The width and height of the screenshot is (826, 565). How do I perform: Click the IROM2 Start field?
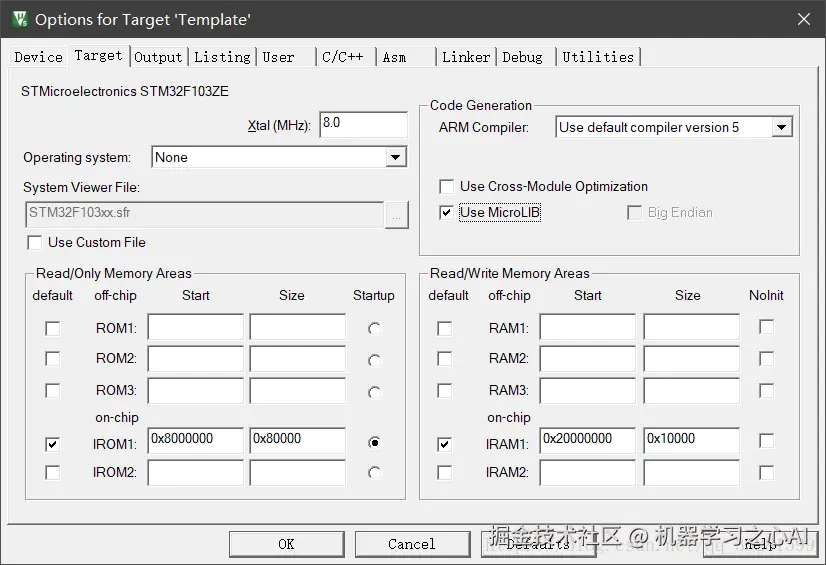[195, 472]
